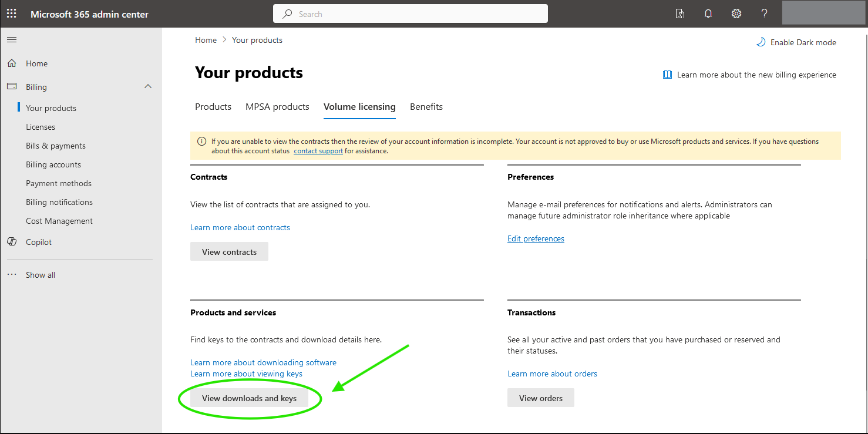Select the Home icon in the sidebar
The height and width of the screenshot is (434, 868).
pyautogui.click(x=12, y=63)
